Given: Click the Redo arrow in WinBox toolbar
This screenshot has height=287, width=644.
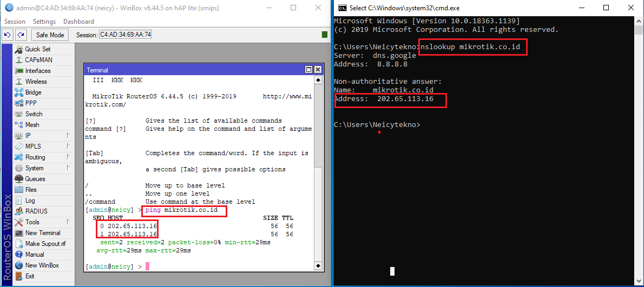Looking at the screenshot, I should (x=21, y=35).
